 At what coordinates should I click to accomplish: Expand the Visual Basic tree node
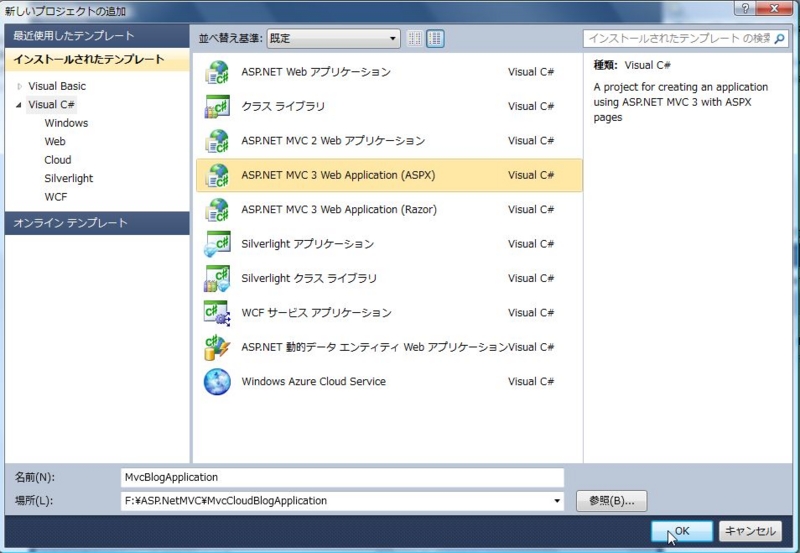pyautogui.click(x=19, y=86)
